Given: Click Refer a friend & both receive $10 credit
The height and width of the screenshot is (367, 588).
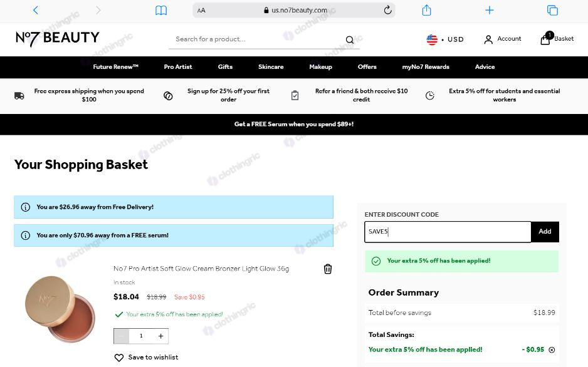Looking at the screenshot, I should (x=361, y=95).
